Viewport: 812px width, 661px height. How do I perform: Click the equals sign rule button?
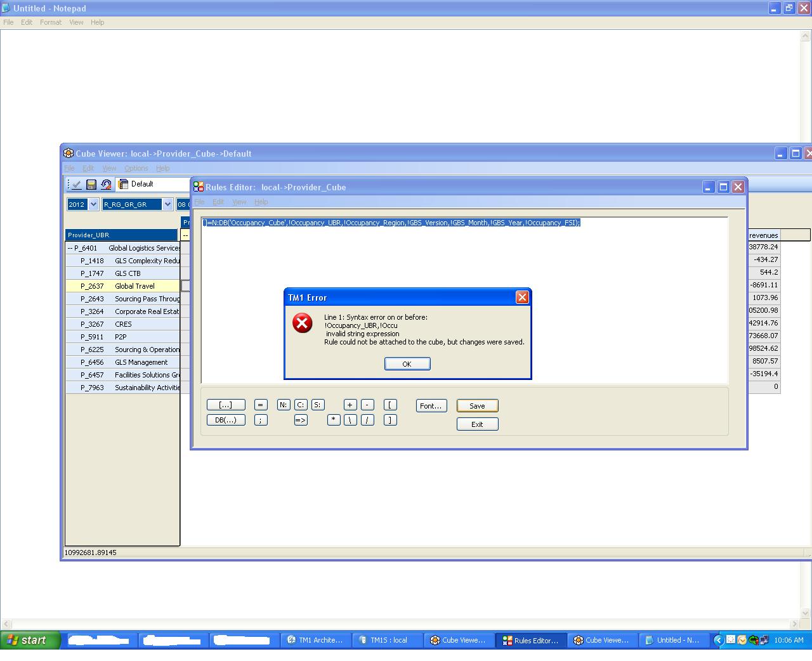pyautogui.click(x=260, y=405)
